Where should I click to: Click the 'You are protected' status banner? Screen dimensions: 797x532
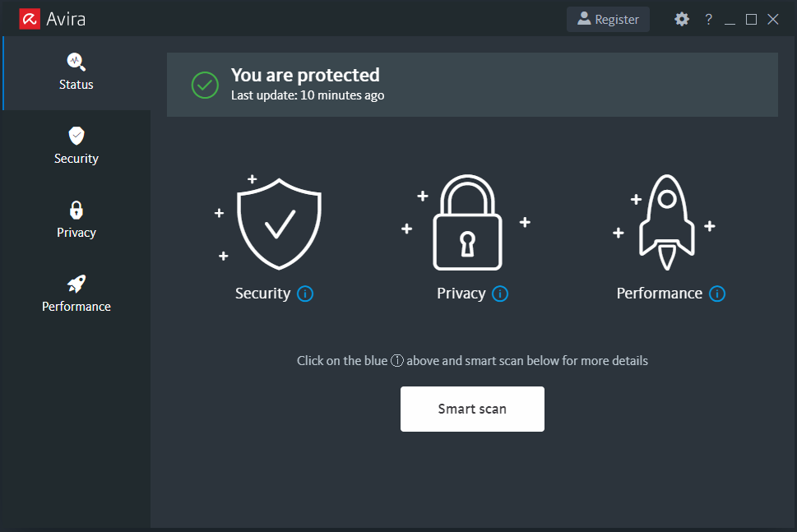coord(472,85)
